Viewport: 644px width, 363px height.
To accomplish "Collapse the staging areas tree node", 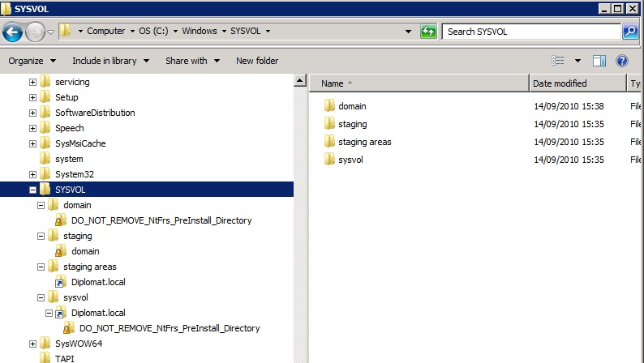I will (x=41, y=267).
